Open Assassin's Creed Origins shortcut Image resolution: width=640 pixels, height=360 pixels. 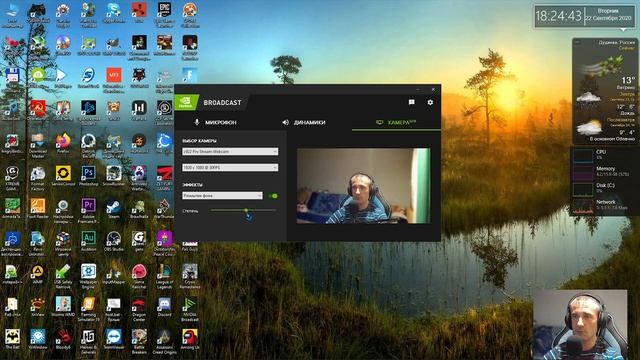coord(164,342)
